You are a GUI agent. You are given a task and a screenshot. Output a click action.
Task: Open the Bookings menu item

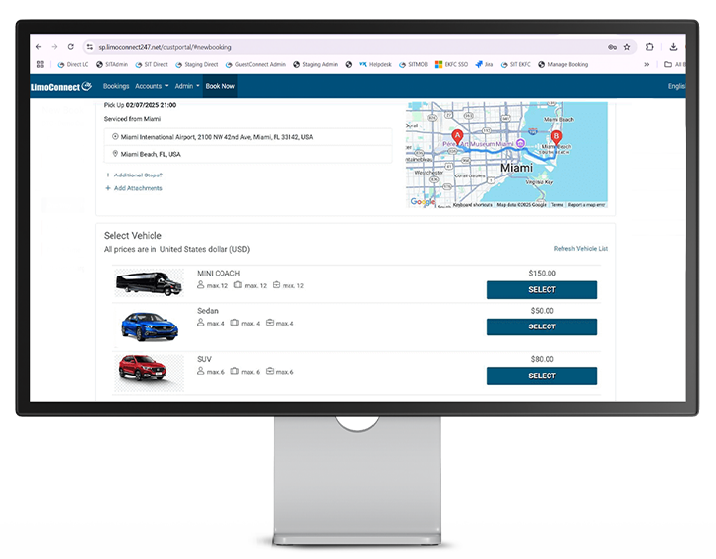pyautogui.click(x=116, y=87)
